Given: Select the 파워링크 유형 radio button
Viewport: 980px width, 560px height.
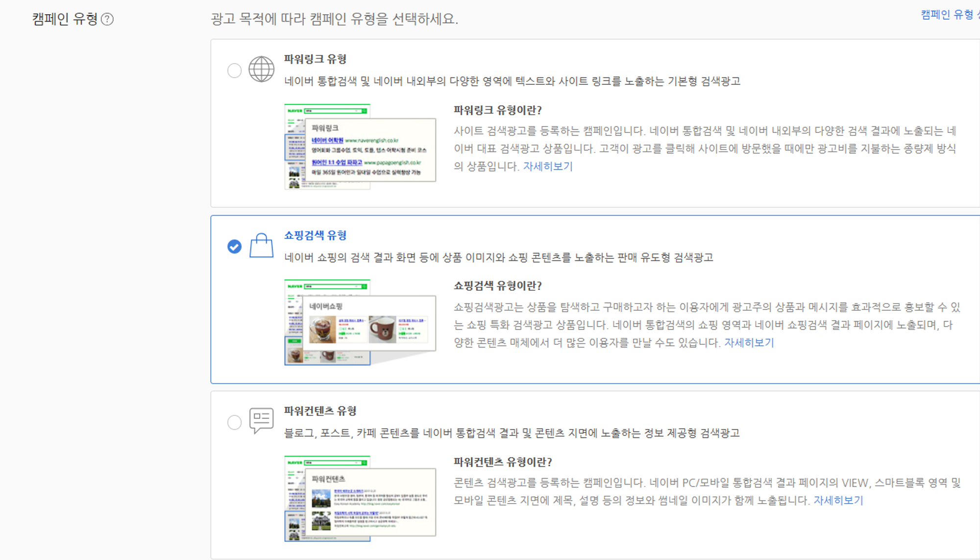Looking at the screenshot, I should coord(235,71).
